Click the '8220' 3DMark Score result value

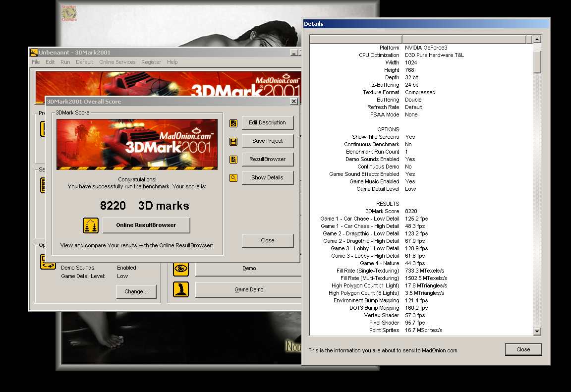[411, 212]
